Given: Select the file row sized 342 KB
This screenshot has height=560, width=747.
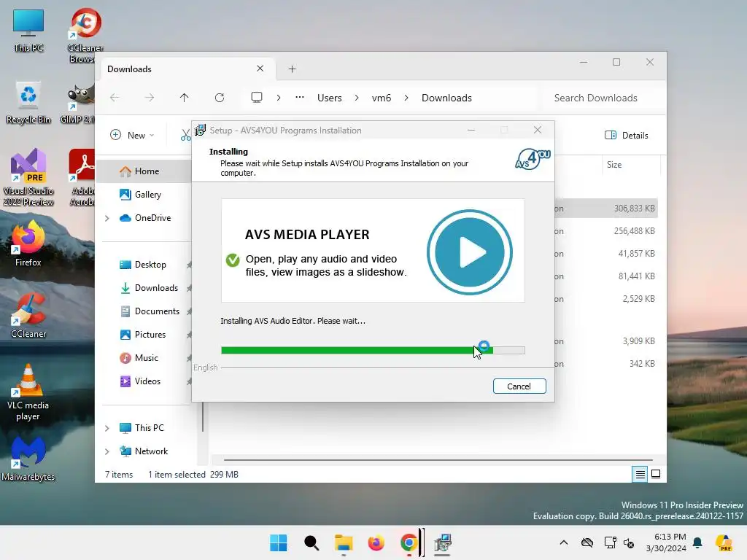Looking at the screenshot, I should click(x=605, y=363).
